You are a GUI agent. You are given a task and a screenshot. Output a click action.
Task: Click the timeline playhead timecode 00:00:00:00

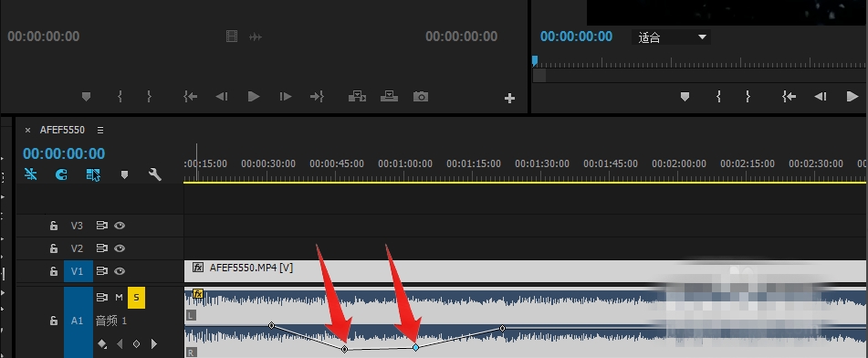tap(64, 153)
